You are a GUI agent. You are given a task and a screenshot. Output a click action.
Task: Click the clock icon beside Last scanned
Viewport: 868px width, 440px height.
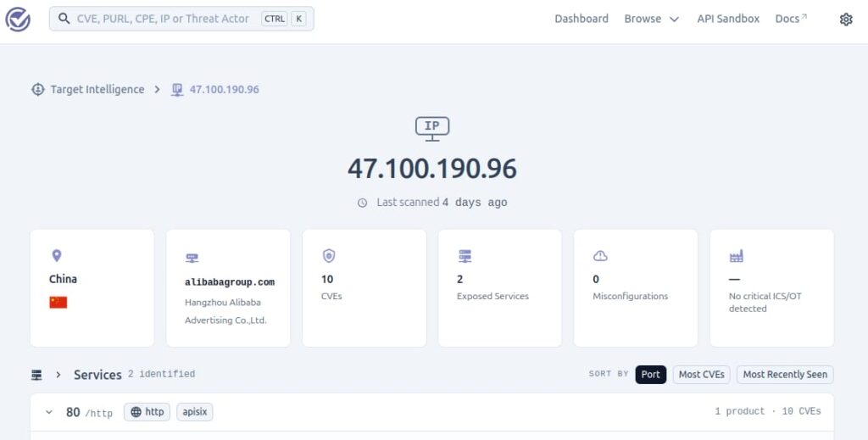[362, 203]
